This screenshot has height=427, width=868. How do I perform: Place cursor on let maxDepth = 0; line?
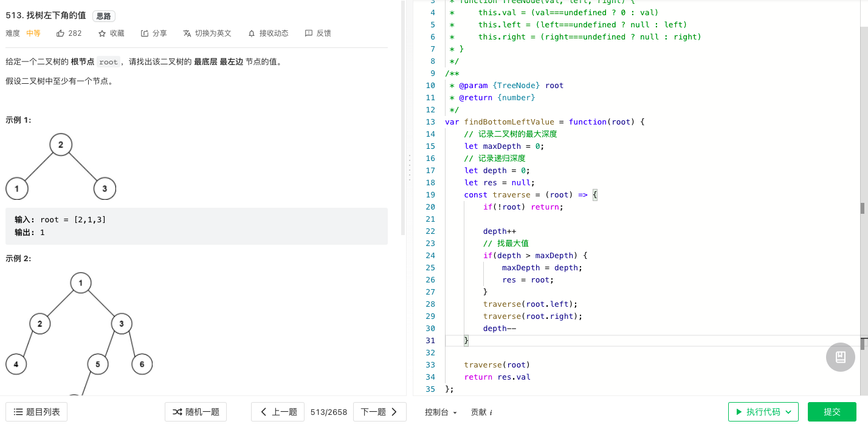pyautogui.click(x=503, y=146)
